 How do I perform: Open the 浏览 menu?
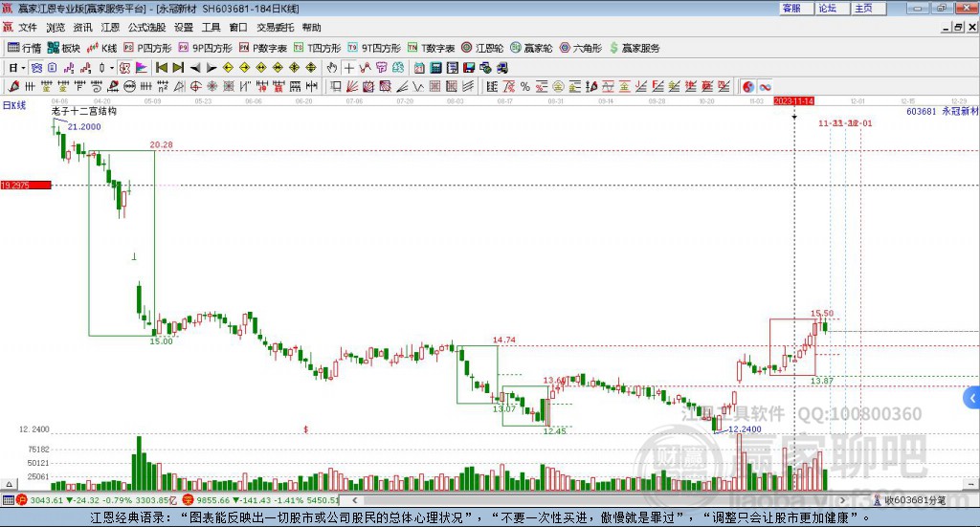point(55,28)
